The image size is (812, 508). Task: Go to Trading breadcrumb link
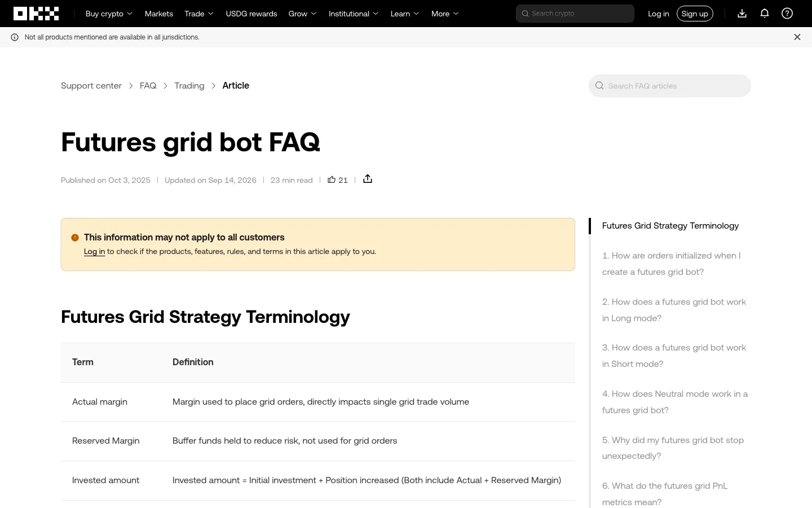point(189,86)
